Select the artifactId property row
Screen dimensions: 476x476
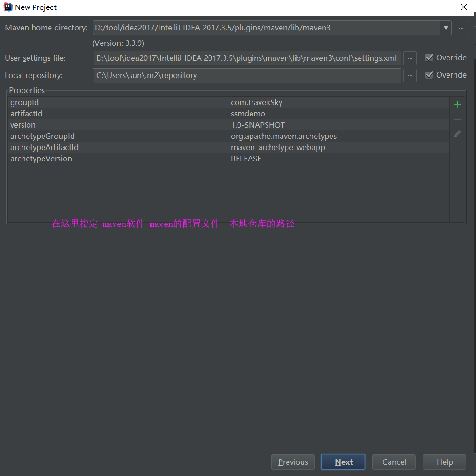[229, 114]
